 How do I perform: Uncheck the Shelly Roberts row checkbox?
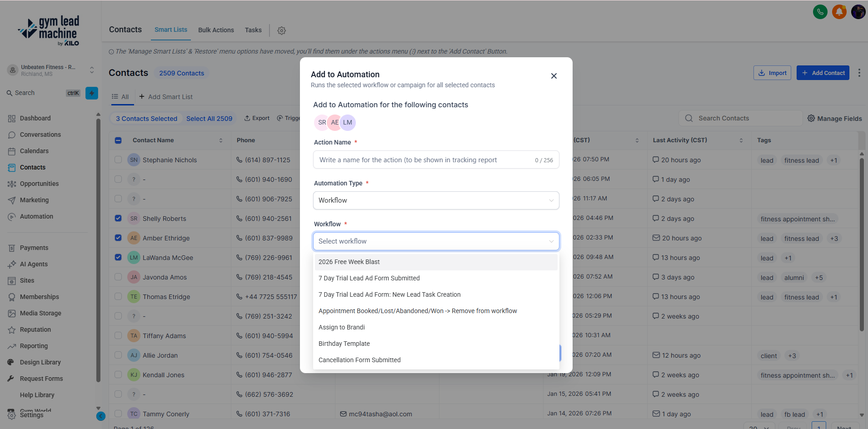coord(118,218)
